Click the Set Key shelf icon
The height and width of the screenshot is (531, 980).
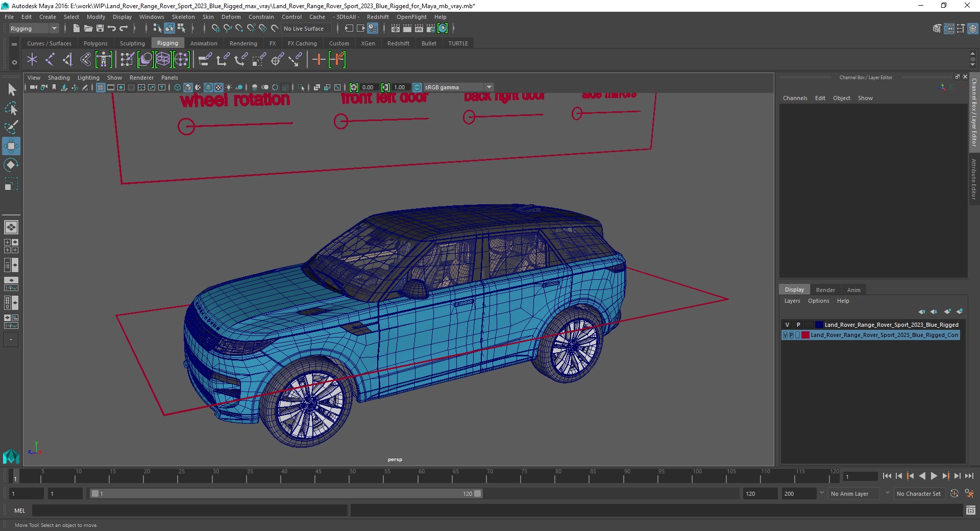(318, 60)
